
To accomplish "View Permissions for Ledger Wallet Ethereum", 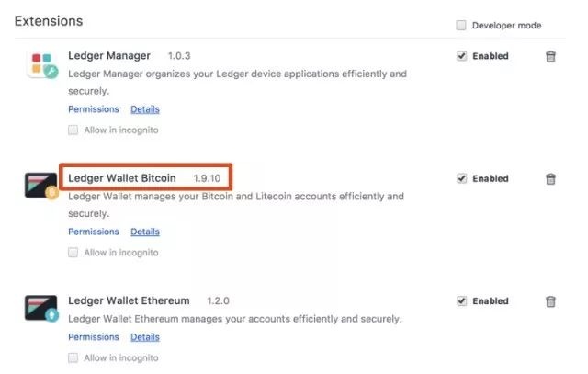I will [x=94, y=337].
